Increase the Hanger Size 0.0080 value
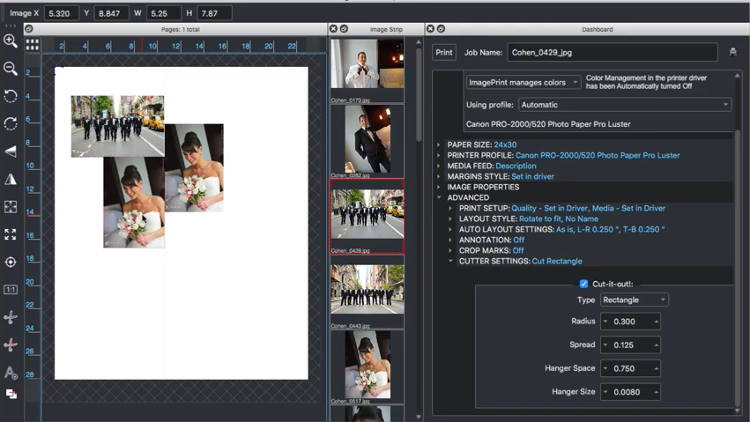 click(x=656, y=392)
